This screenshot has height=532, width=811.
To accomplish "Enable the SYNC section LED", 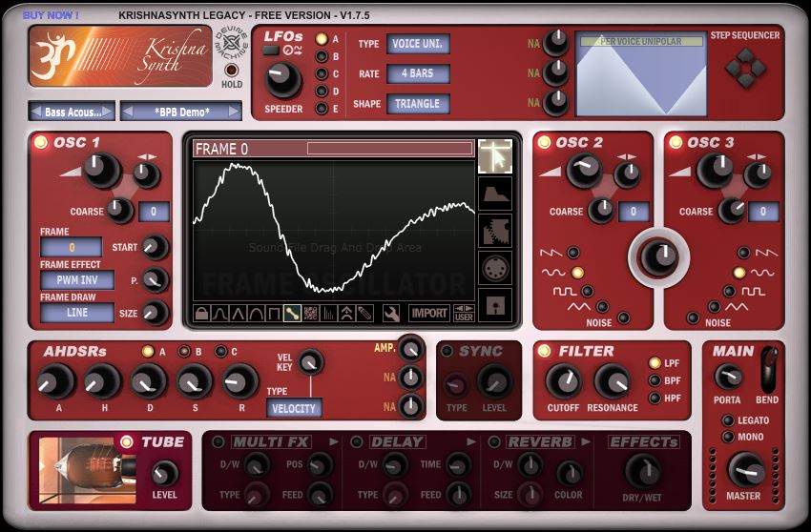I will (x=447, y=351).
